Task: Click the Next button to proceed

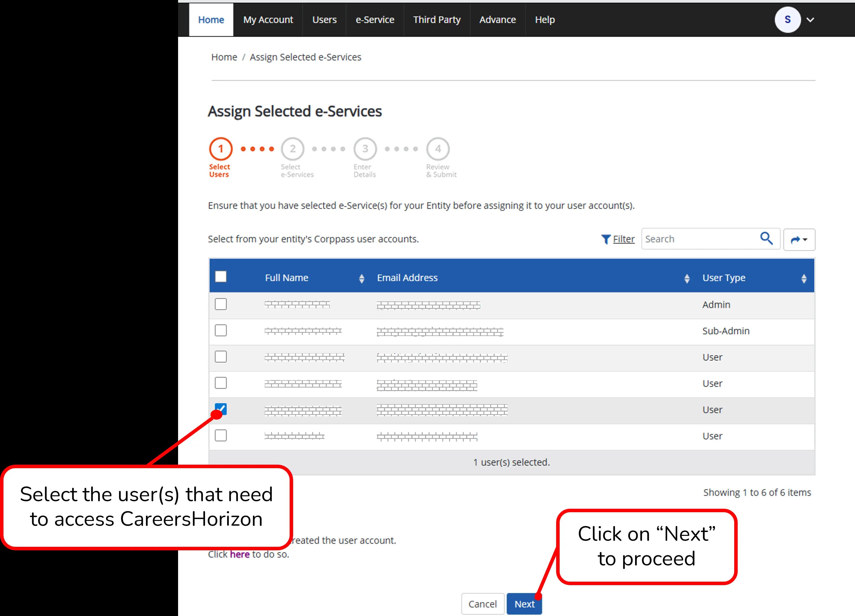Action: coord(524,604)
